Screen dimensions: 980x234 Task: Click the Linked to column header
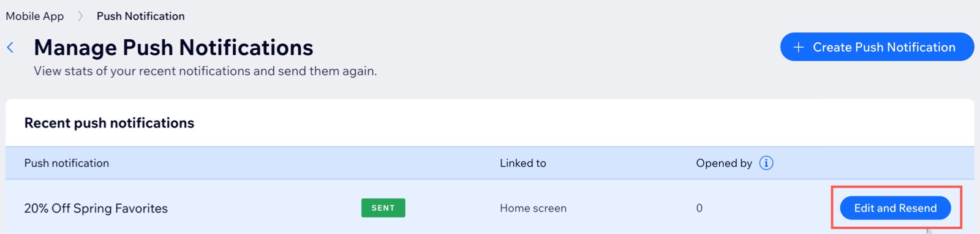(522, 163)
